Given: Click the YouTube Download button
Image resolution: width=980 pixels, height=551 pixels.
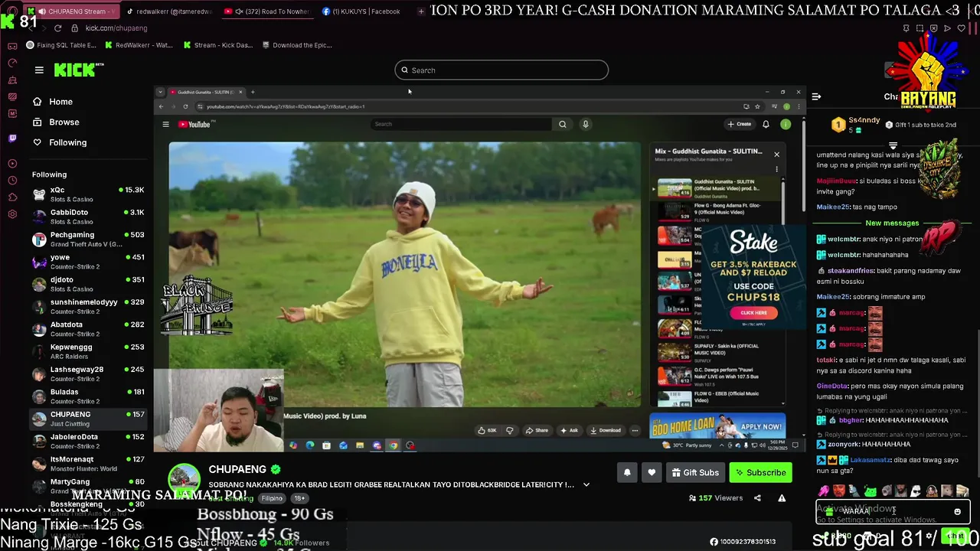Looking at the screenshot, I should tap(605, 430).
